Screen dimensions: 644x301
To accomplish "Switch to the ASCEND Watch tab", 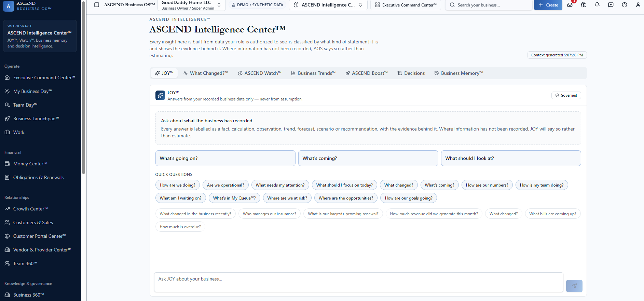I will (x=260, y=73).
